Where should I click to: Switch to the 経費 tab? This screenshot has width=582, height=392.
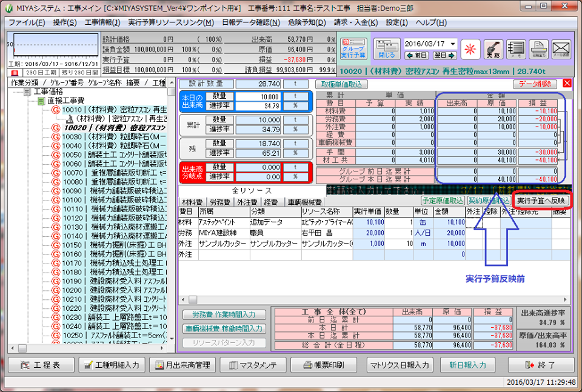click(x=271, y=202)
